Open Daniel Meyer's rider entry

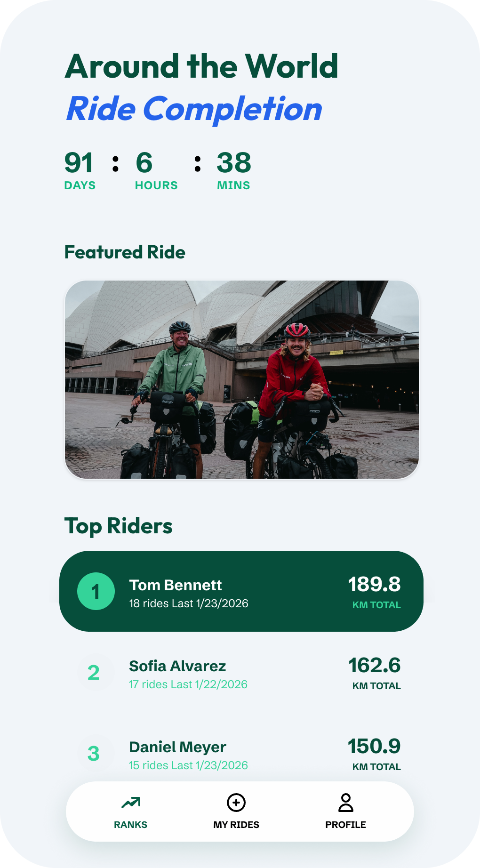[188, 755]
